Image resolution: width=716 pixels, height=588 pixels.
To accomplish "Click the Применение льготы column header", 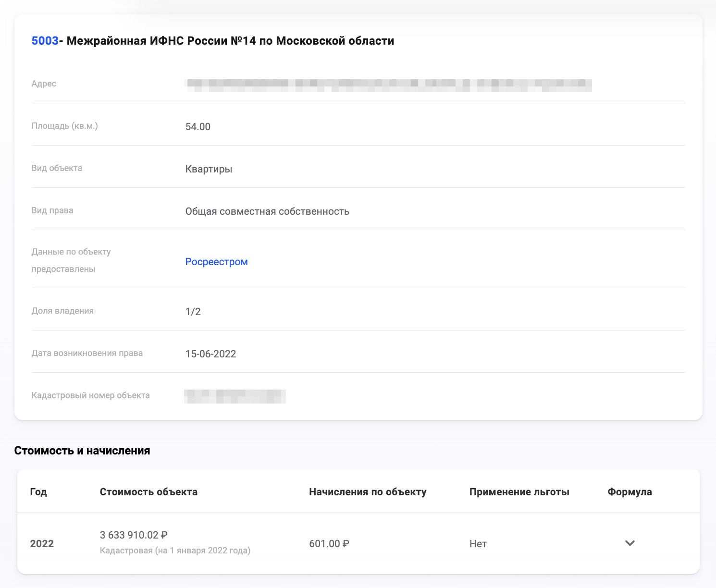I will click(x=519, y=492).
